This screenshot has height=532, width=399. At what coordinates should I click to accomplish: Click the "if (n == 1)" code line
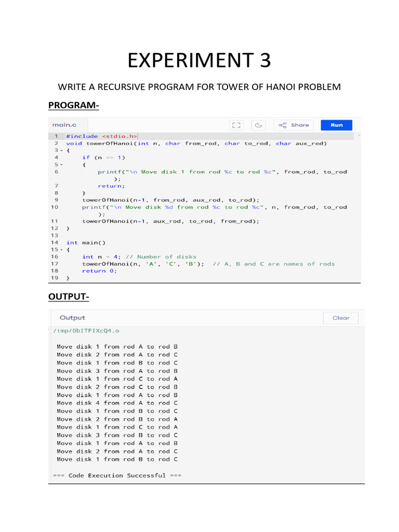103,157
